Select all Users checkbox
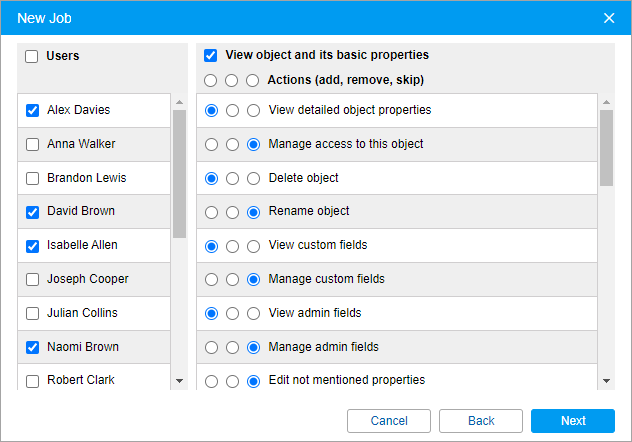 coord(31,56)
